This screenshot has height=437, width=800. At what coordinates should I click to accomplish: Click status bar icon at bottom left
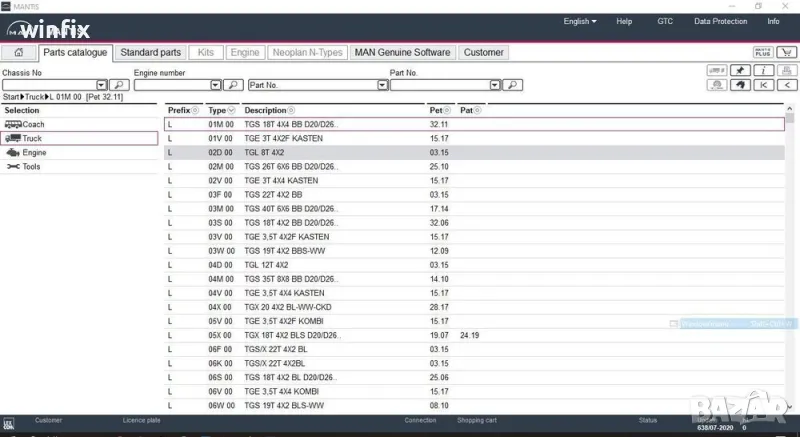(9, 424)
